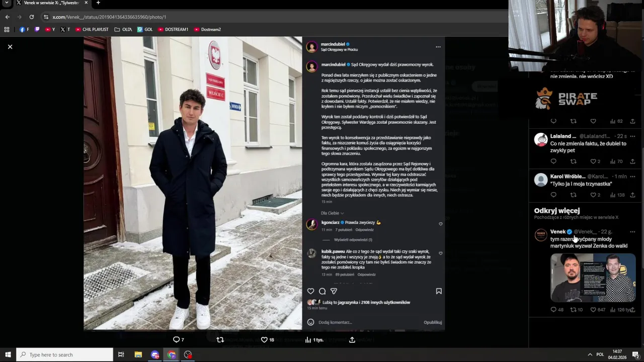Open Karol Wróble's name link
This screenshot has height=362, width=644.
[x=568, y=176]
